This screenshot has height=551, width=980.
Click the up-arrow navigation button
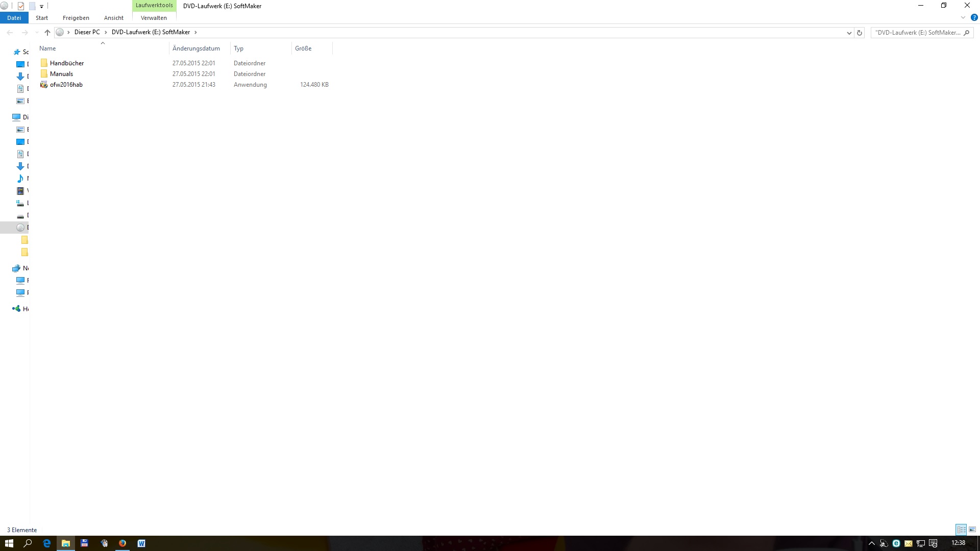tap(47, 33)
